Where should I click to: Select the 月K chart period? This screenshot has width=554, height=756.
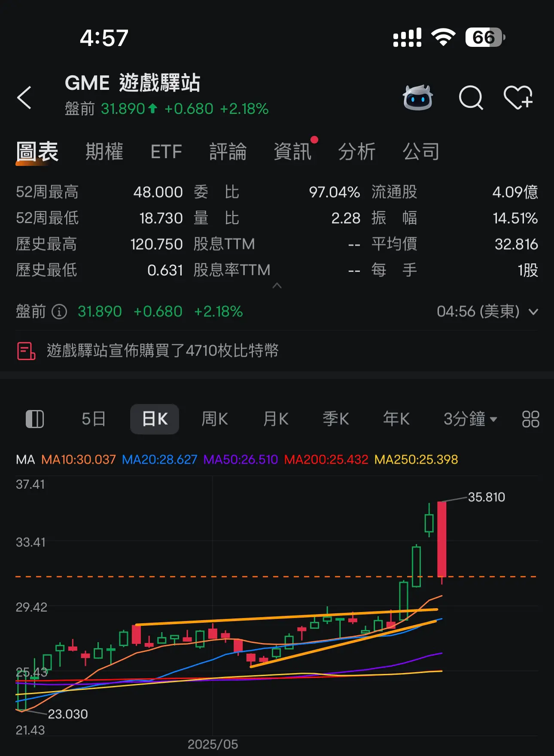[276, 419]
